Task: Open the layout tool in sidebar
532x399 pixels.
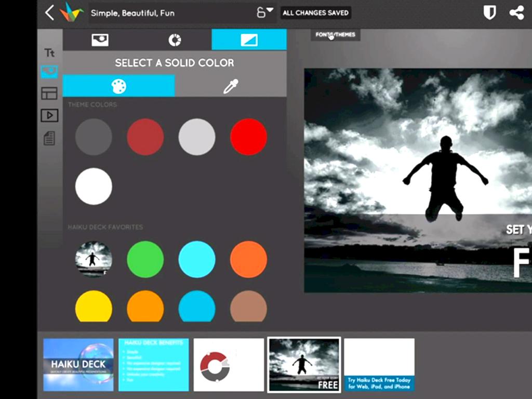Action: 49,94
